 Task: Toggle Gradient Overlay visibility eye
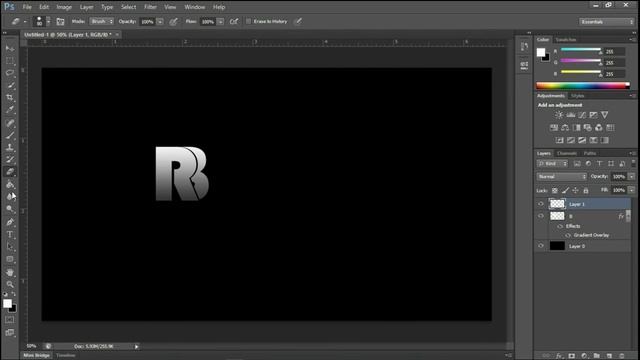[x=568, y=236]
